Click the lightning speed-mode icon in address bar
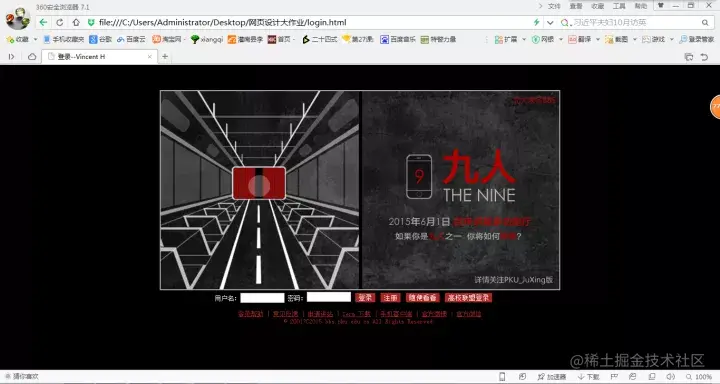720x384 pixels. click(536, 22)
